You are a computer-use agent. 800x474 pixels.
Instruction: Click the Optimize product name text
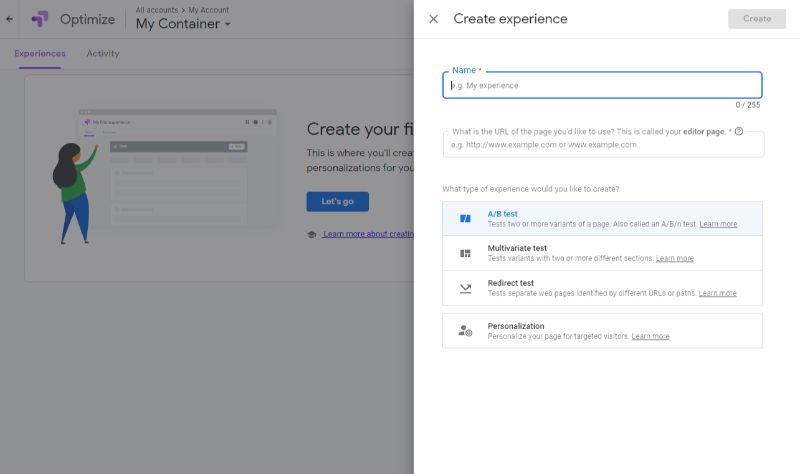coord(87,19)
